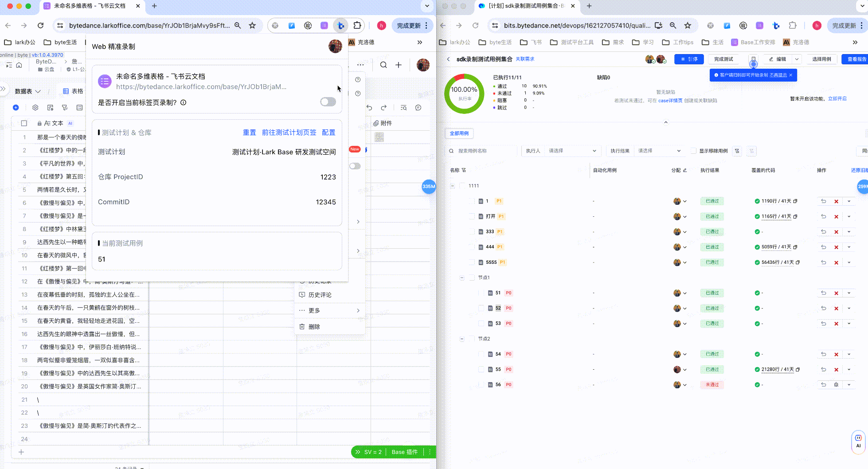Image resolution: width=868 pixels, height=469 pixels.
Task: Open three-dots more menu in Base header
Action: coord(360,65)
